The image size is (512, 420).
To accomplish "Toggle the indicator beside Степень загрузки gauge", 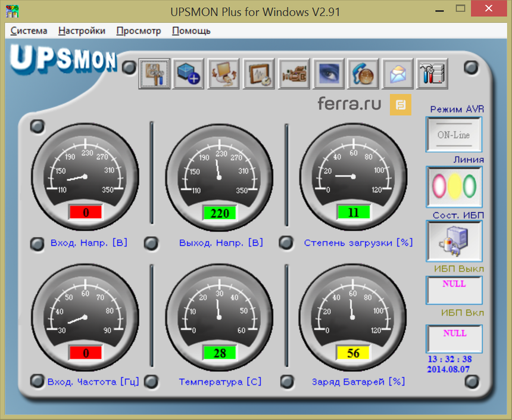I will point(286,243).
